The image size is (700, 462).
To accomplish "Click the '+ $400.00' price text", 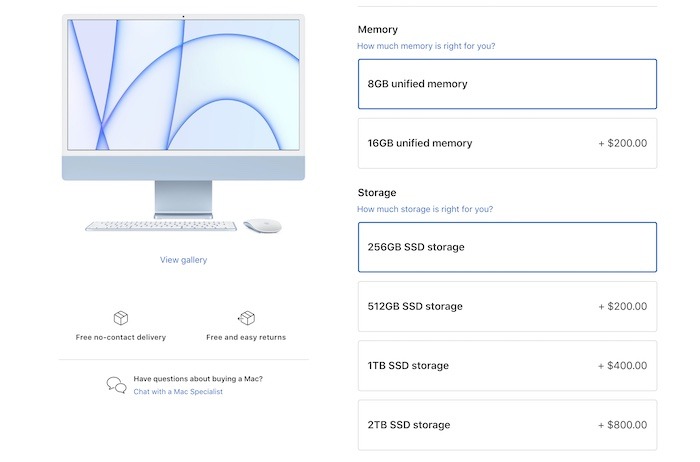I will pos(623,366).
